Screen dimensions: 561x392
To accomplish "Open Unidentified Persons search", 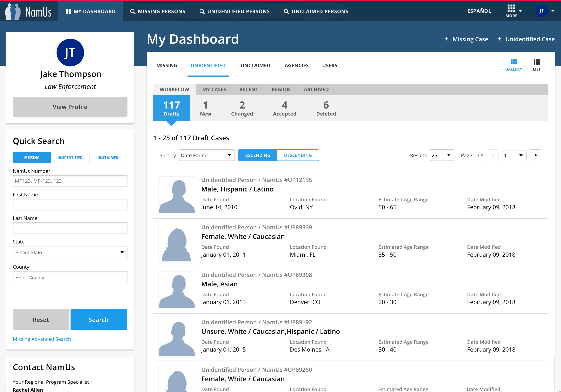I will pos(235,12).
